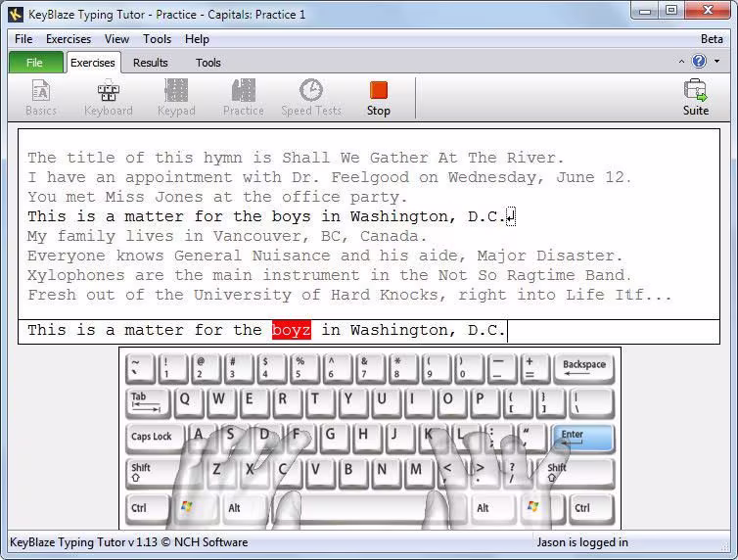
Task: Click the on-screen Enter key
Action: 583,439
